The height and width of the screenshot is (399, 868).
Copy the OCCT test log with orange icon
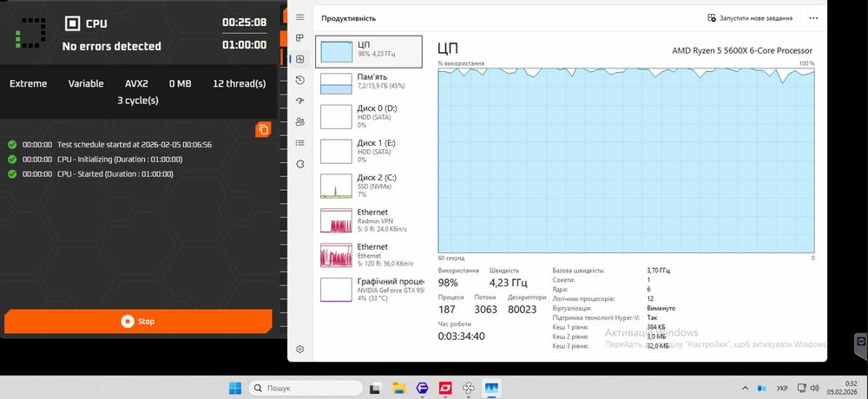pos(263,129)
